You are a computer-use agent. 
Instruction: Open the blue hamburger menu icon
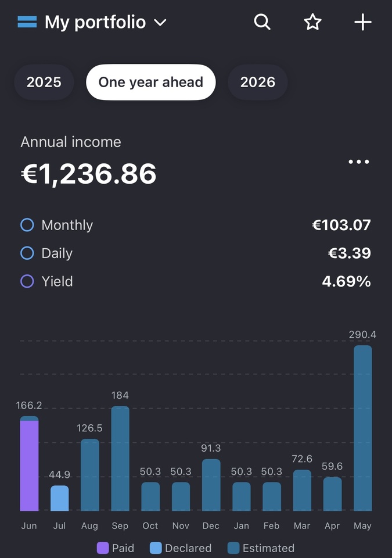click(27, 22)
